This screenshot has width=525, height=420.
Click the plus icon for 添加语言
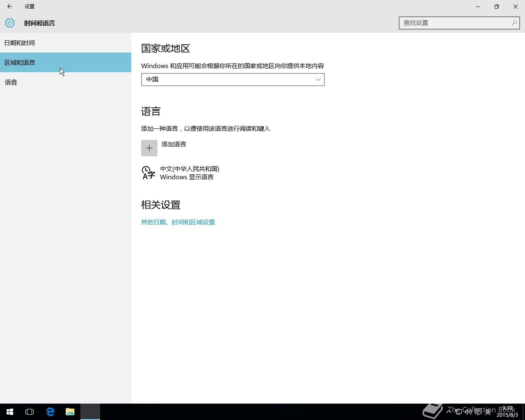(149, 148)
